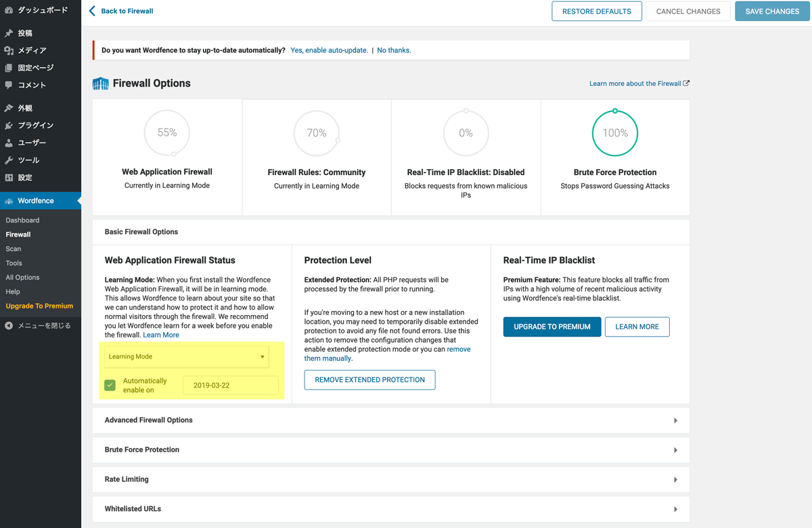Click the comment bubble icon beside コメント

tap(9, 85)
